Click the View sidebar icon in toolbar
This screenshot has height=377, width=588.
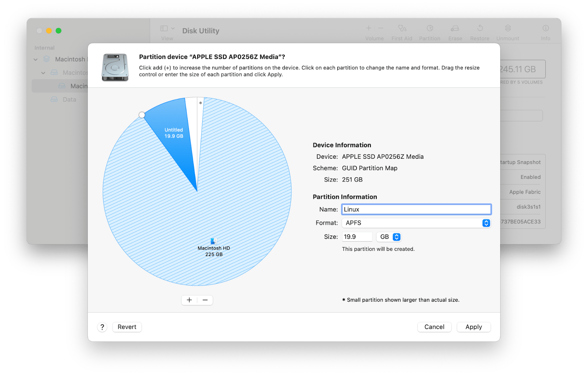[164, 28]
